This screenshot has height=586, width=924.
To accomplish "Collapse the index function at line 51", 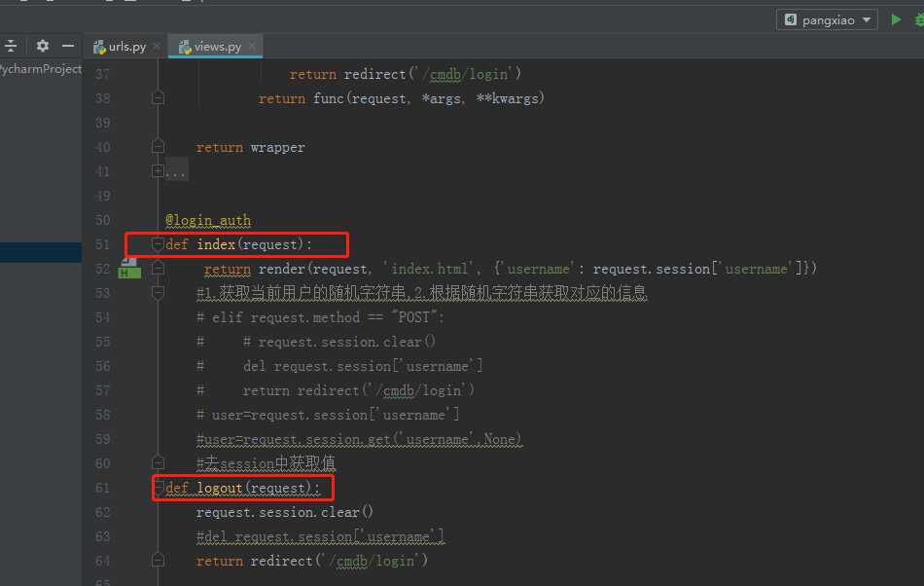I will (158, 244).
